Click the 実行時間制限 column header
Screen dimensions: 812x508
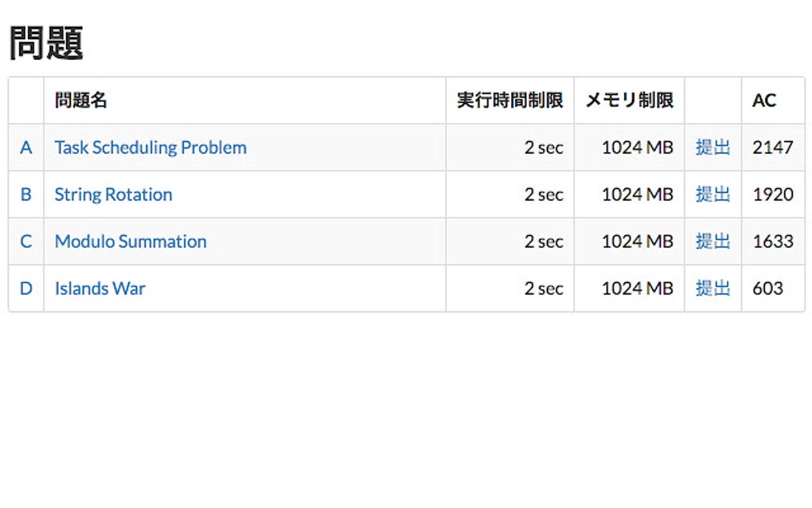point(509,100)
